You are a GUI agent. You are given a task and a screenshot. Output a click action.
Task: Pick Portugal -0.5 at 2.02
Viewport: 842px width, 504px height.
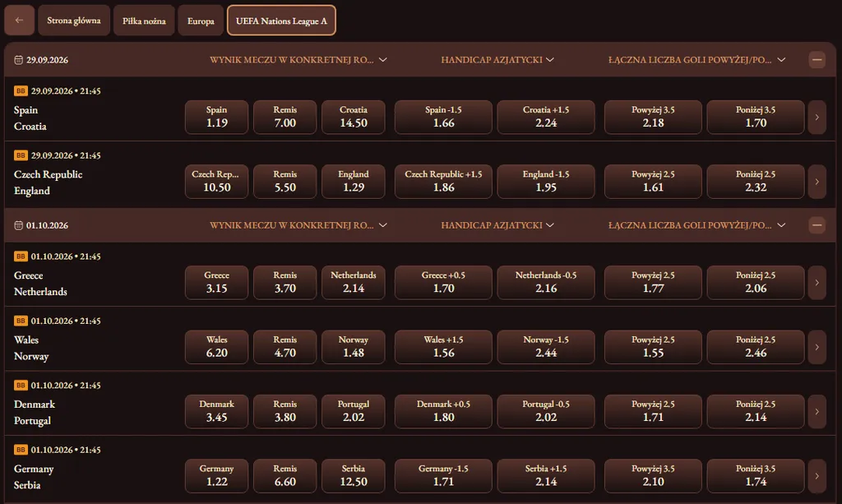(x=546, y=411)
